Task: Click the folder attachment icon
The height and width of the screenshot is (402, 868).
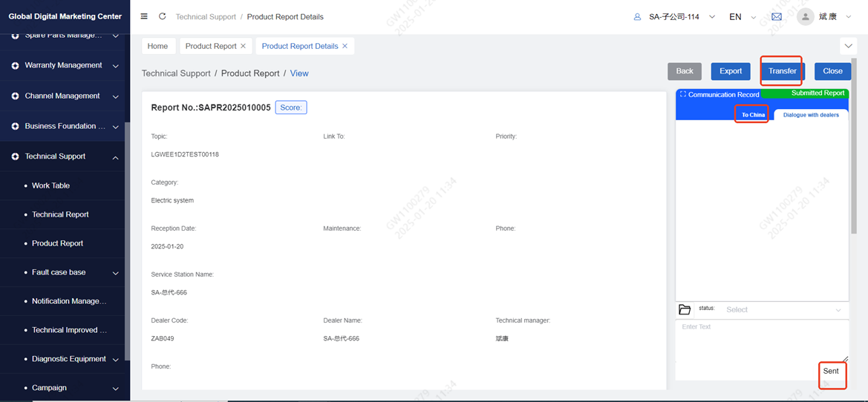Action: pos(685,309)
